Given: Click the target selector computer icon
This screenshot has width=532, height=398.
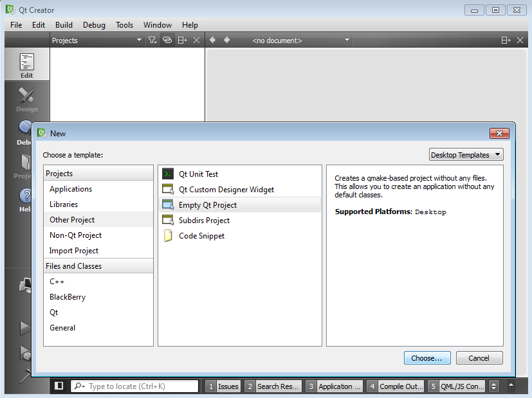Looking at the screenshot, I should pos(25,285).
